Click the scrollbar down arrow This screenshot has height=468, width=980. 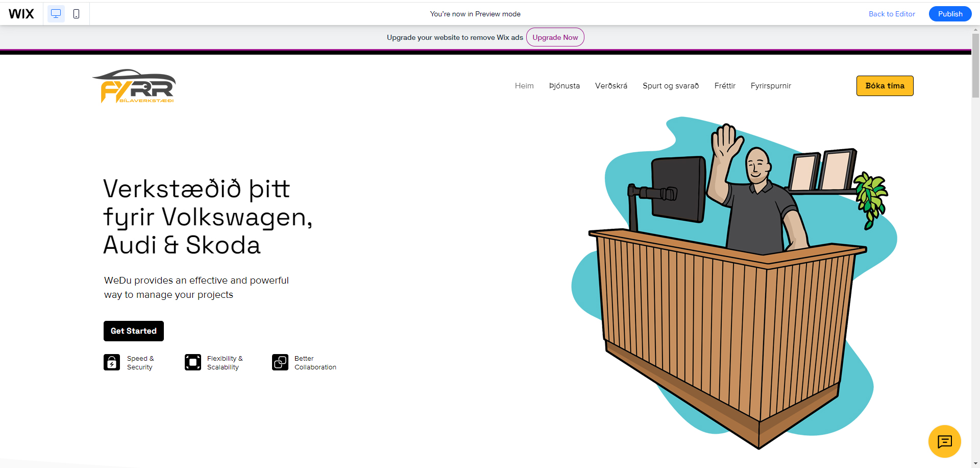(975, 463)
